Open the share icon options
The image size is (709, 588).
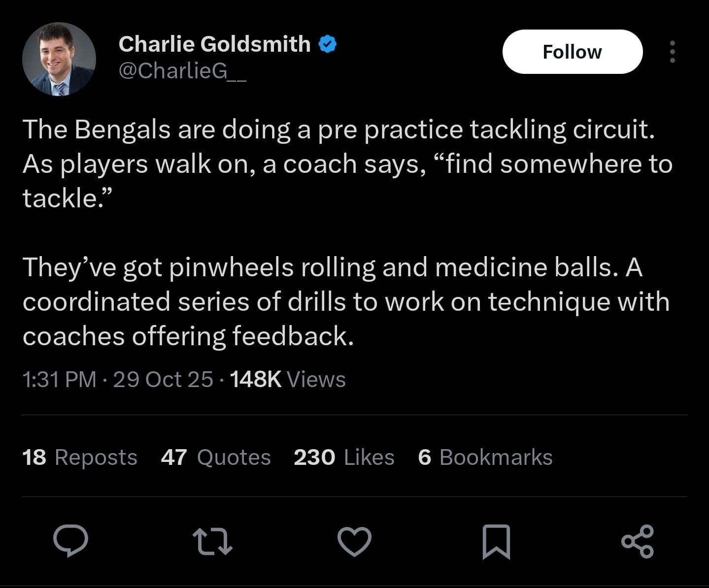638,541
